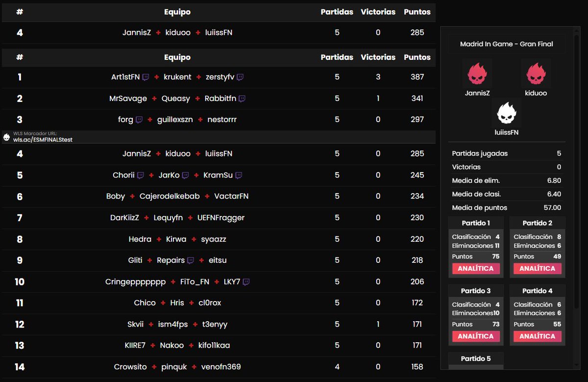Image resolution: width=588 pixels, height=382 pixels.
Task: Click the Partido 1 card header
Action: click(x=476, y=223)
